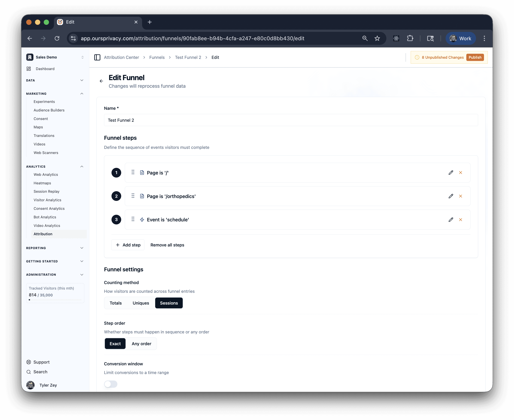Click the Add step button
The image size is (514, 420).
pyautogui.click(x=128, y=245)
